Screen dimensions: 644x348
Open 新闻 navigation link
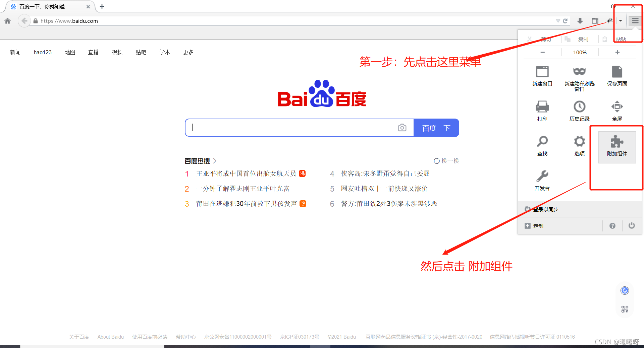pos(15,52)
